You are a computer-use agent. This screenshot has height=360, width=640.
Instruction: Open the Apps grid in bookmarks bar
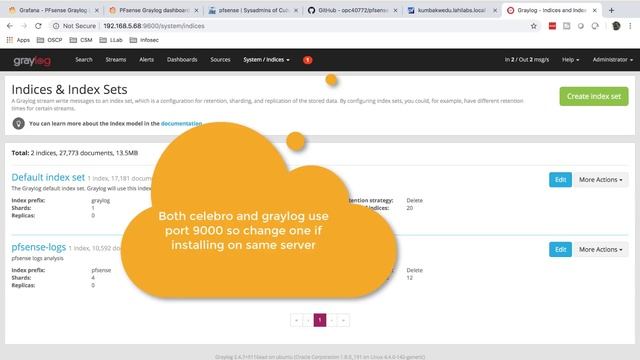tap(18, 40)
